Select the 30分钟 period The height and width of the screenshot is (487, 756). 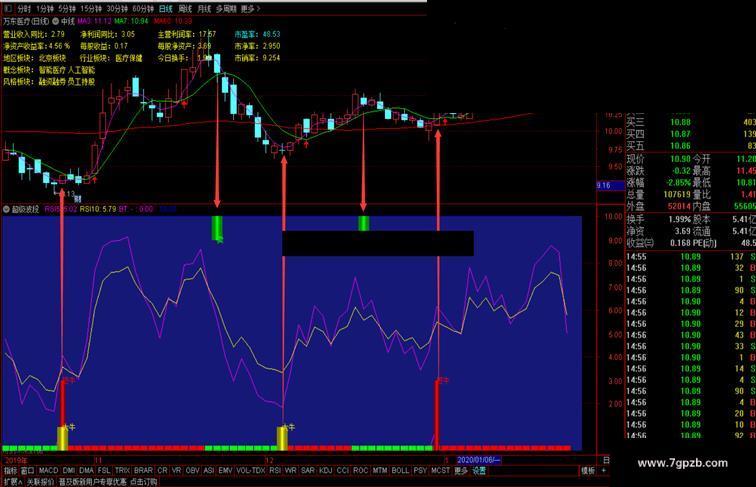pos(117,9)
